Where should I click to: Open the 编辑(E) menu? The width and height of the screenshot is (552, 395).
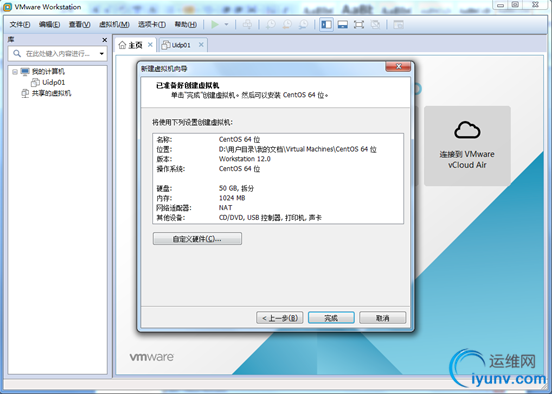coord(49,24)
